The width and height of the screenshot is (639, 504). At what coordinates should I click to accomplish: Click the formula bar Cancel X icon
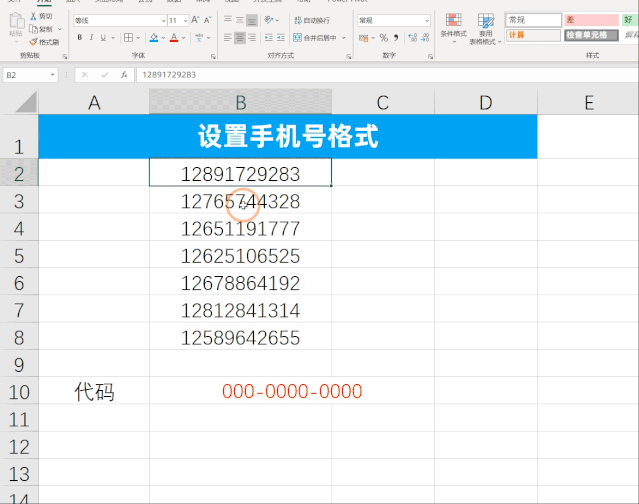click(85, 75)
